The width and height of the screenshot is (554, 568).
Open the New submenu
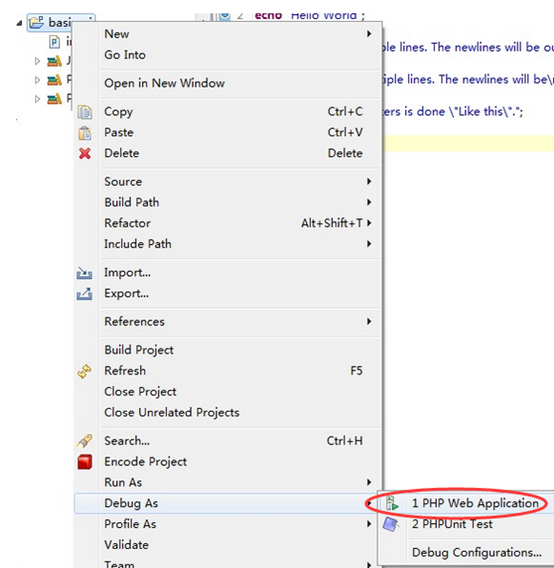click(228, 34)
